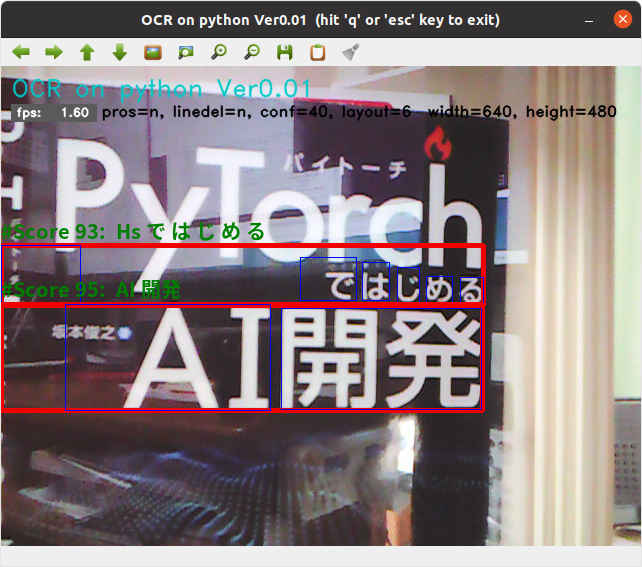642x567 pixels.
Task: Click the '開発' kanji in the detected region
Action: [x=380, y=358]
